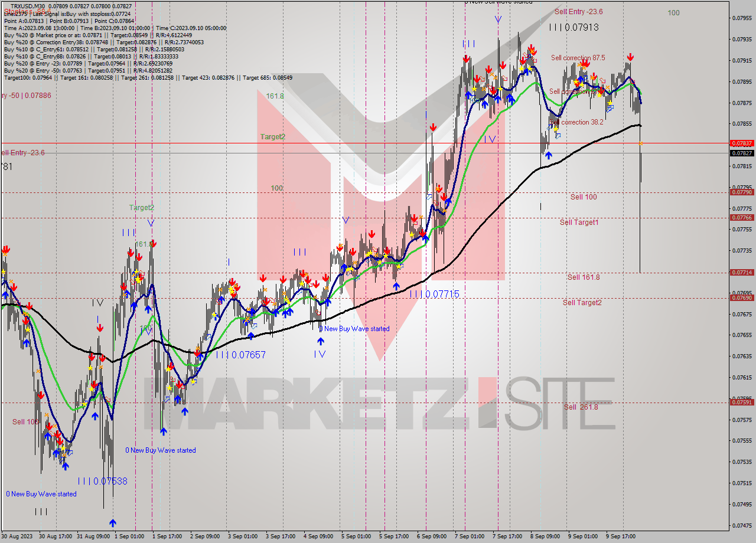The image size is (756, 543).
Task: Click the '1 Sep 17:00' time axis label
Action: pyautogui.click(x=167, y=537)
